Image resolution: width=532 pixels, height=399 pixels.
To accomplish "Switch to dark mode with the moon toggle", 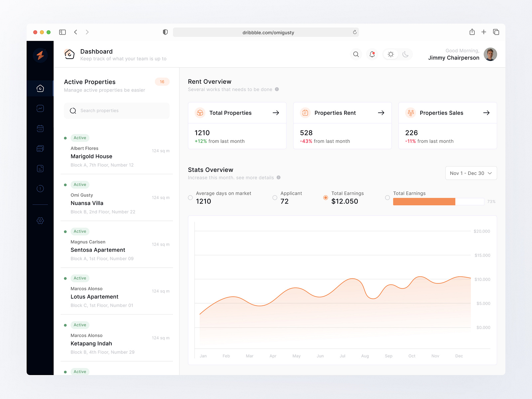I will click(x=406, y=54).
